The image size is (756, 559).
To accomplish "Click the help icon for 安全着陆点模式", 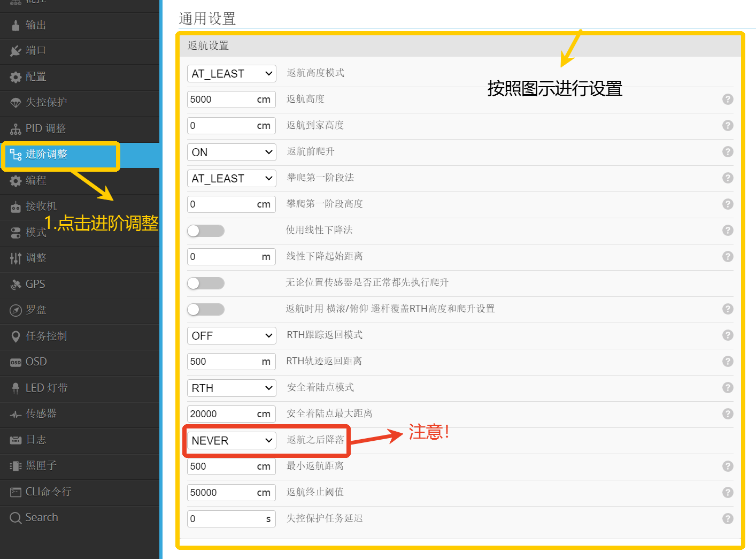I will pyautogui.click(x=727, y=388).
